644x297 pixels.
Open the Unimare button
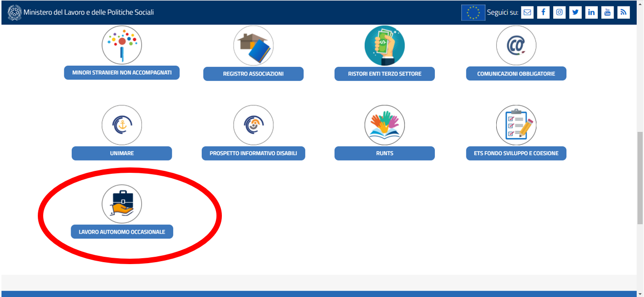coord(122,153)
